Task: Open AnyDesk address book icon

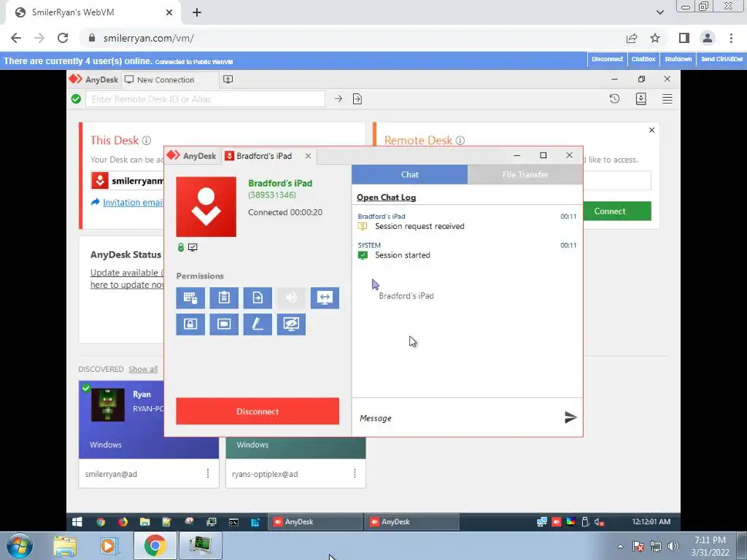Action: click(640, 98)
